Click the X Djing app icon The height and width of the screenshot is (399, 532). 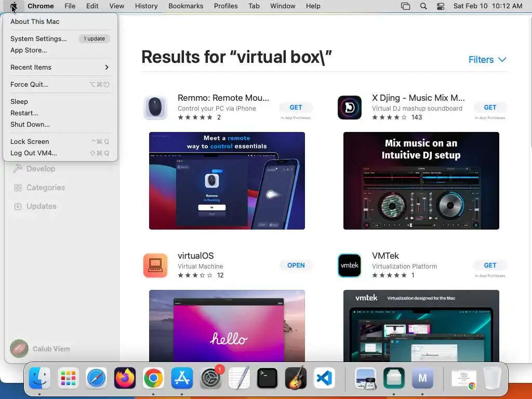[350, 108]
